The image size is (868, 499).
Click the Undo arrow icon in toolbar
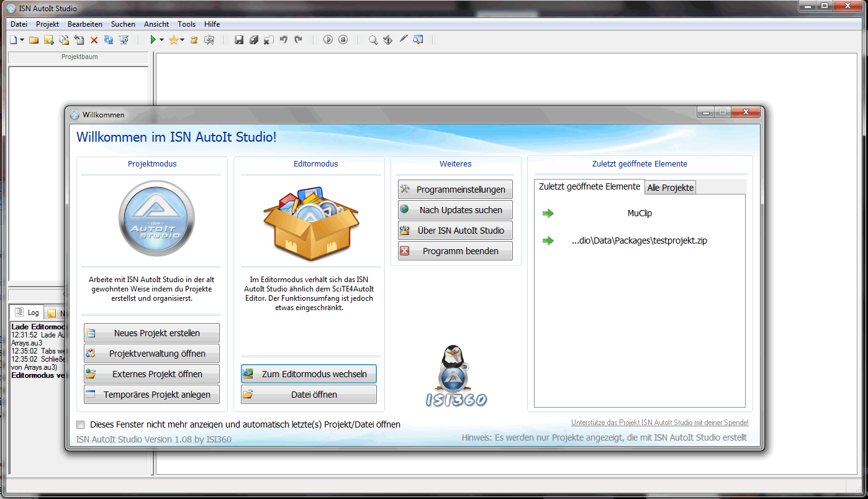click(x=283, y=40)
